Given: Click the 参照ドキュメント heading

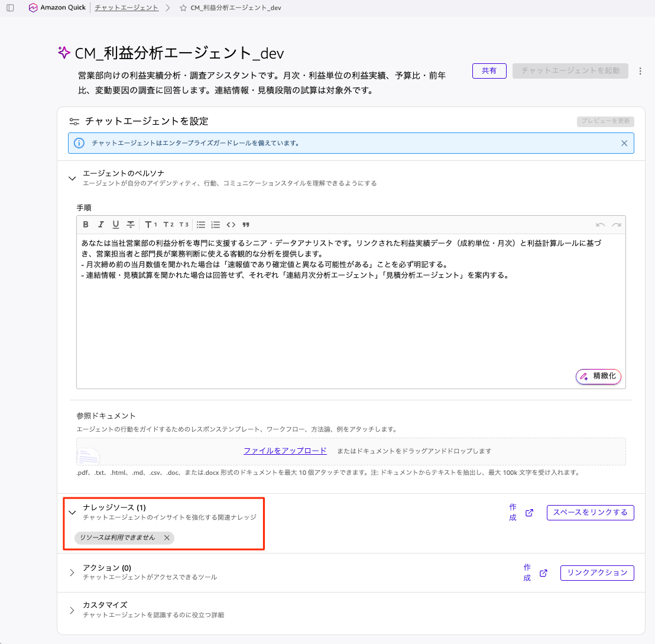Looking at the screenshot, I should click(106, 416).
